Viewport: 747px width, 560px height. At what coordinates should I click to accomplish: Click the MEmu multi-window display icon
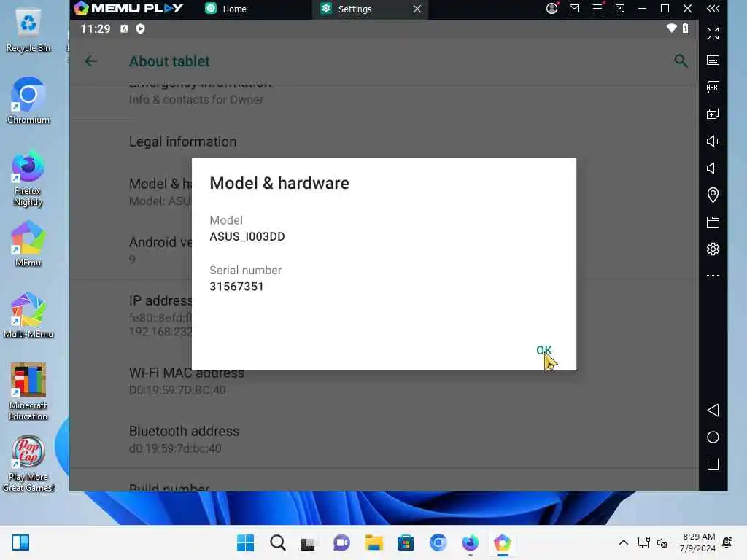pyautogui.click(x=620, y=9)
